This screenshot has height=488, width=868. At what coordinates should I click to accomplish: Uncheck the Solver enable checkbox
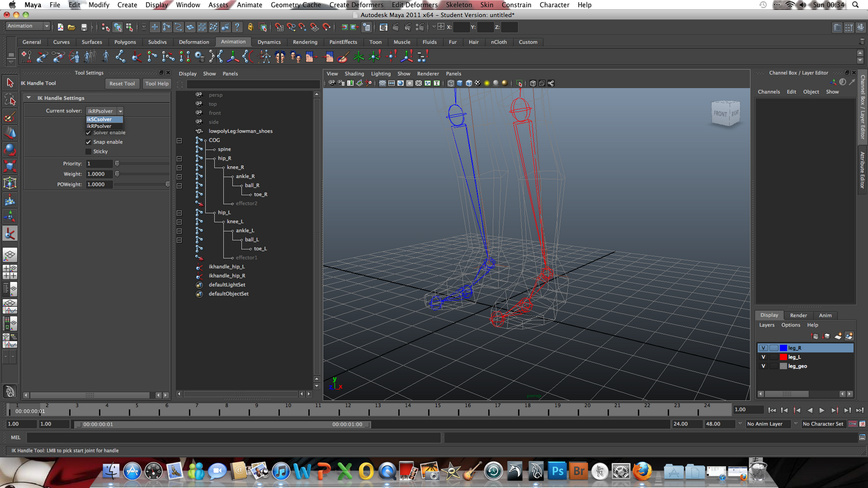pos(88,132)
